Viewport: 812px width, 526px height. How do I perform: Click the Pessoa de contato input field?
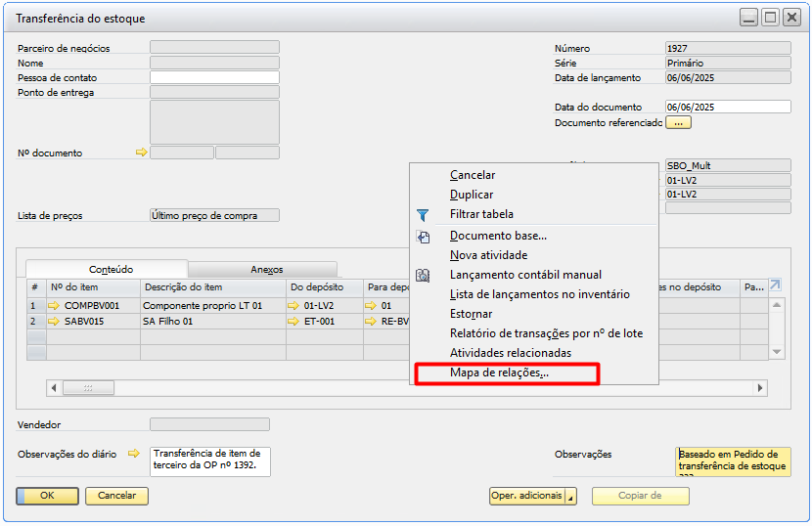(x=214, y=77)
